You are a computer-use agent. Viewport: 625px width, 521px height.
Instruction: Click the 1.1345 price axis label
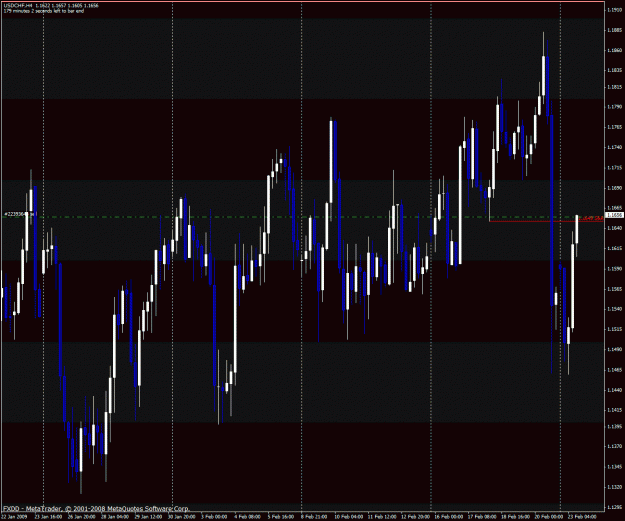613,467
